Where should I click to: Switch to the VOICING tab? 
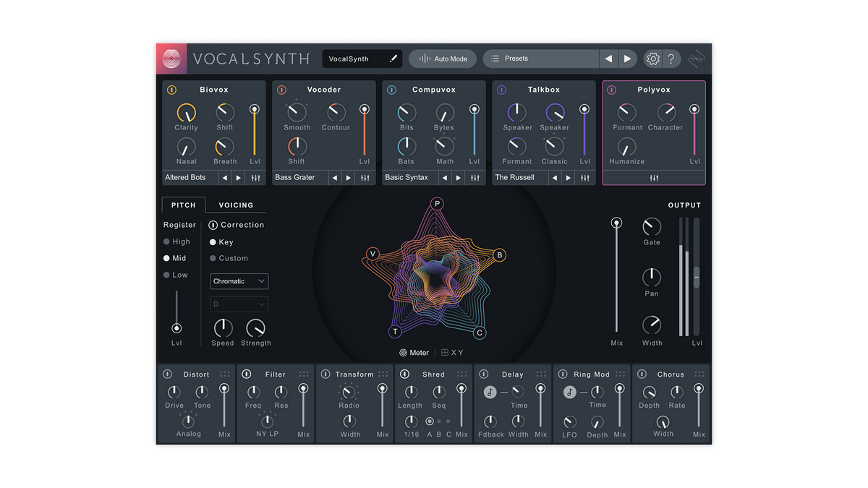point(237,205)
